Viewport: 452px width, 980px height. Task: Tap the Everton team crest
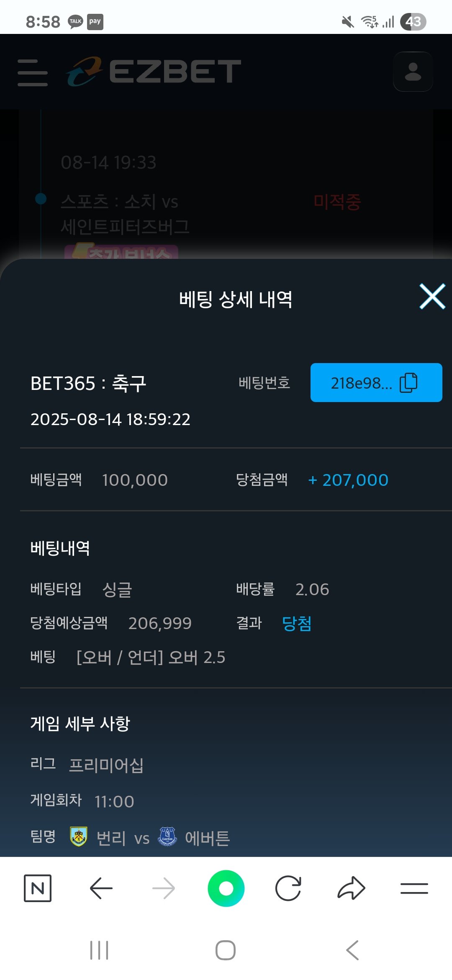coord(167,837)
